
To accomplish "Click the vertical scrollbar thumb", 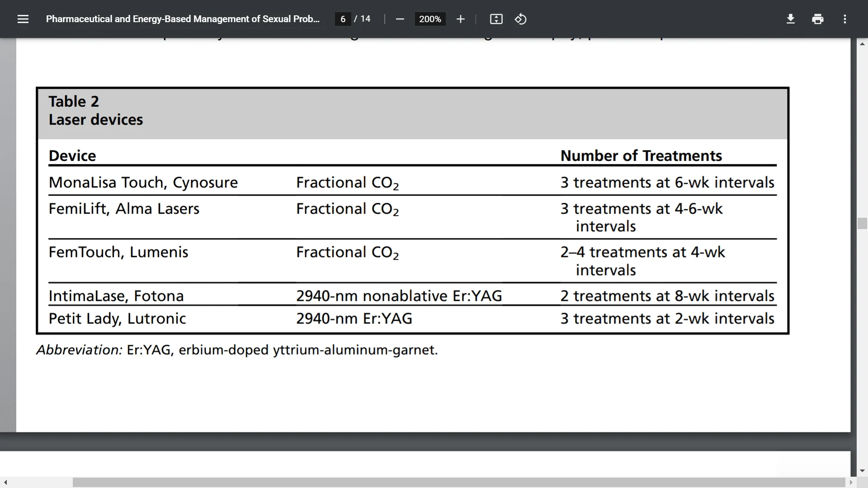I will coord(862,224).
